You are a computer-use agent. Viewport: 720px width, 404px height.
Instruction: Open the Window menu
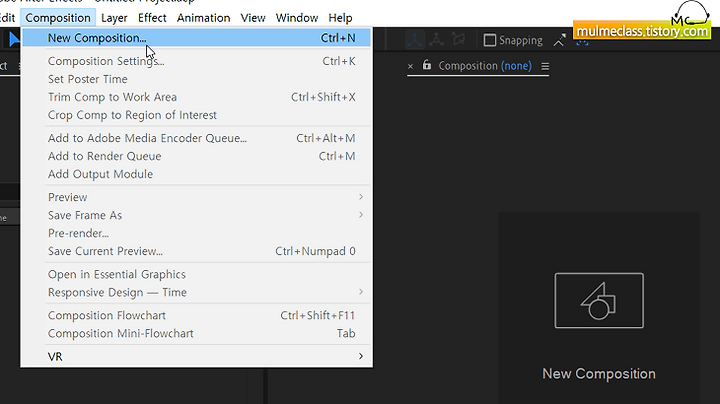pos(297,18)
